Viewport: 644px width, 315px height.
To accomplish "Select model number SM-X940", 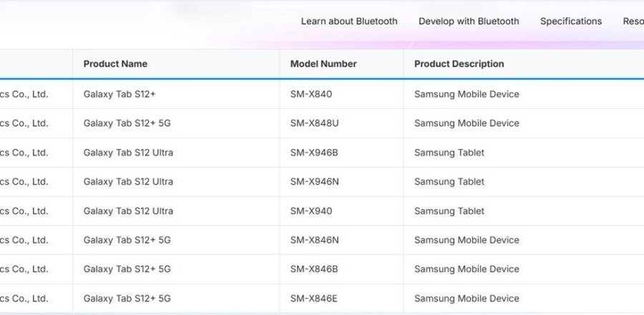I will pyautogui.click(x=311, y=210).
